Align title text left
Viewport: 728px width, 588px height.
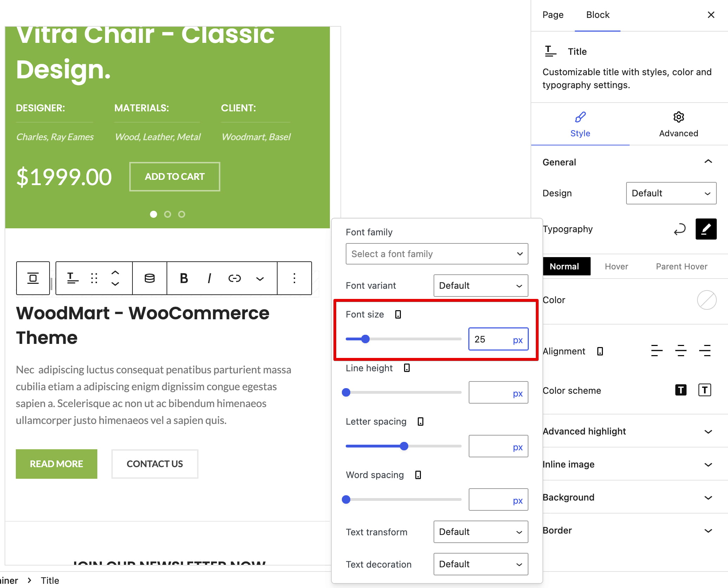pyautogui.click(x=657, y=351)
